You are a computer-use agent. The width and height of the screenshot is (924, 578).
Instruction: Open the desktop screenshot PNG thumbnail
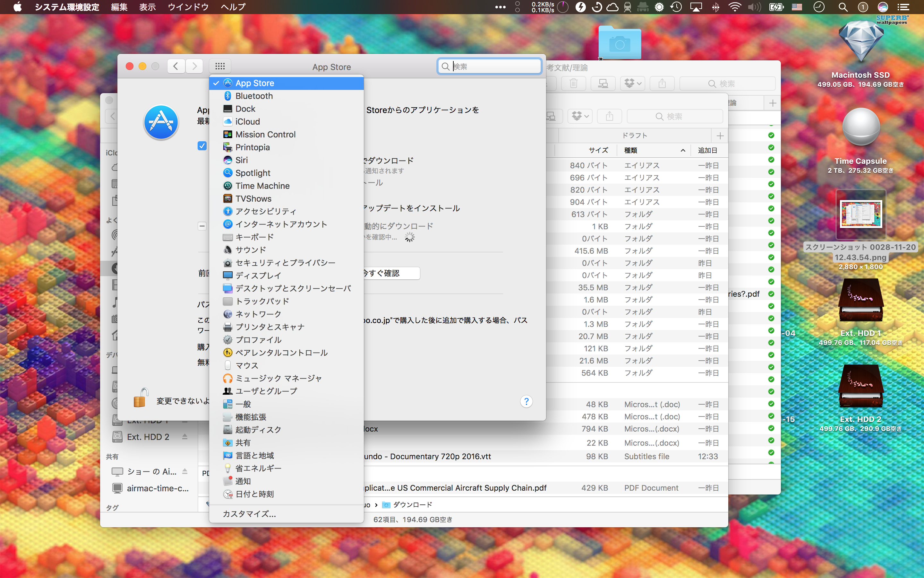tap(860, 214)
